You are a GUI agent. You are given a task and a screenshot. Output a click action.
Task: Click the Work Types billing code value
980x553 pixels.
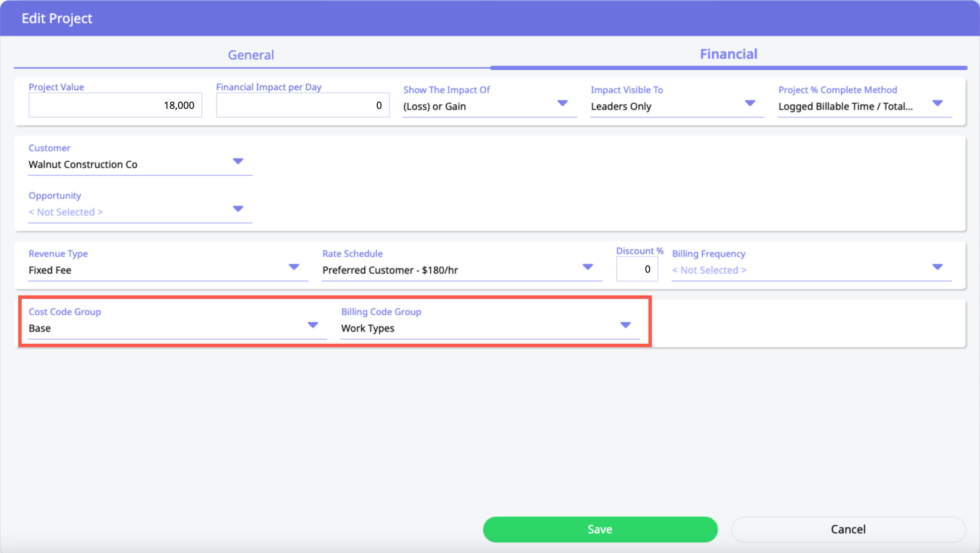click(x=368, y=328)
